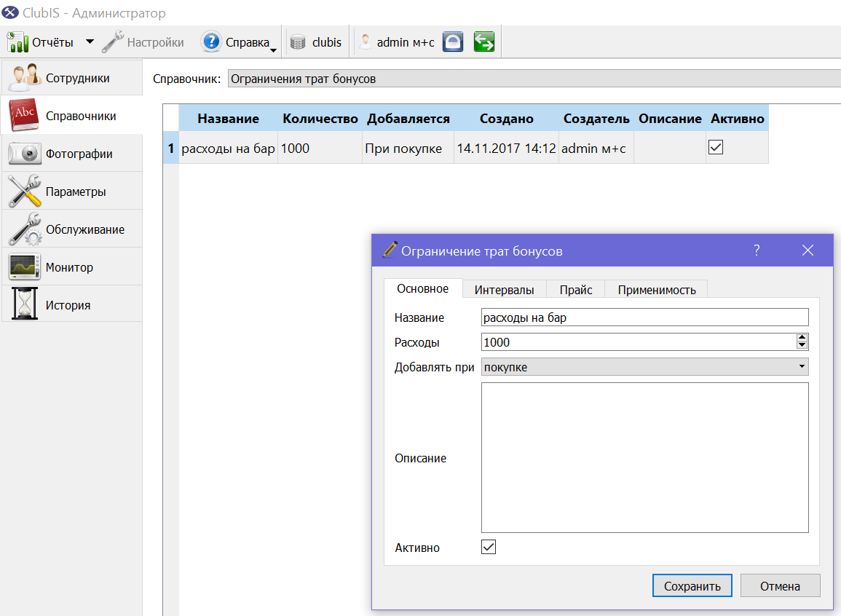Switch to the Применимость tab

click(657, 290)
